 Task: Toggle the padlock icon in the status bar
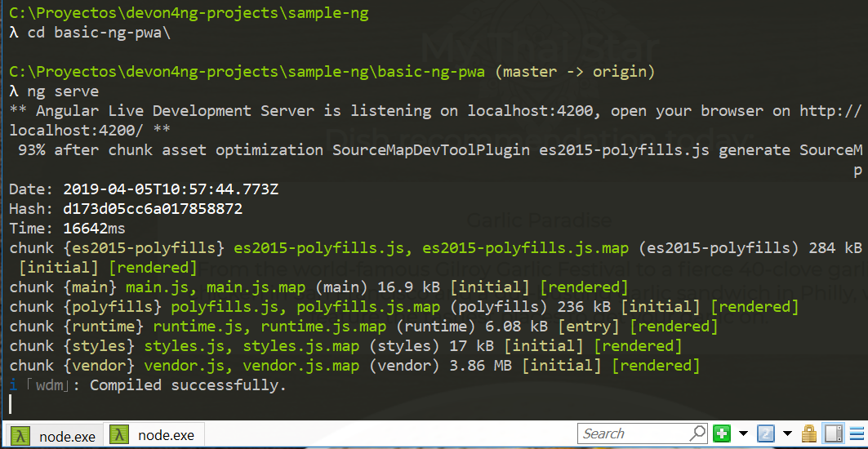click(809, 433)
